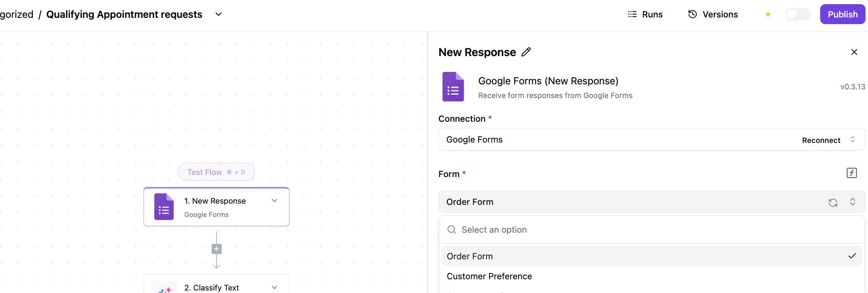Click the dynamic value function icon for Form
868x293 pixels.
point(851,173)
